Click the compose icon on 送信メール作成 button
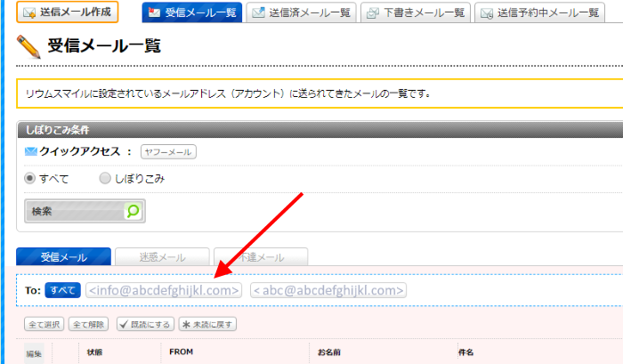623x364 pixels. [x=29, y=12]
